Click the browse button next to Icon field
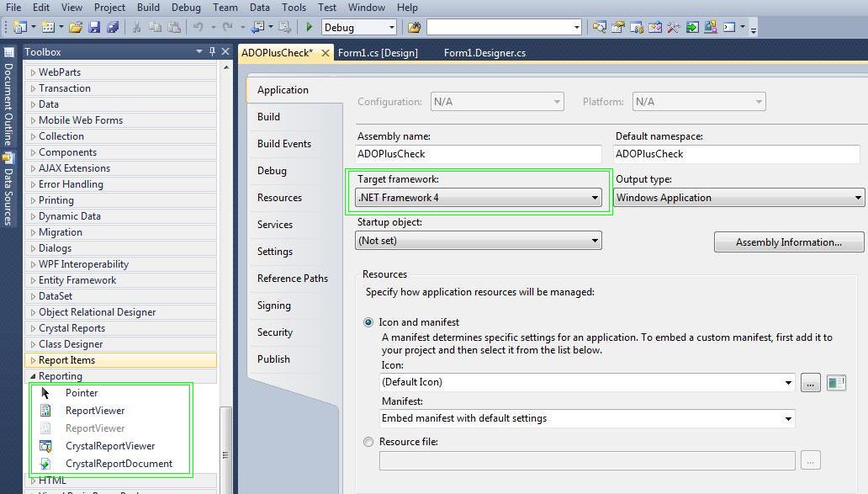Image resolution: width=868 pixels, height=494 pixels. click(811, 383)
